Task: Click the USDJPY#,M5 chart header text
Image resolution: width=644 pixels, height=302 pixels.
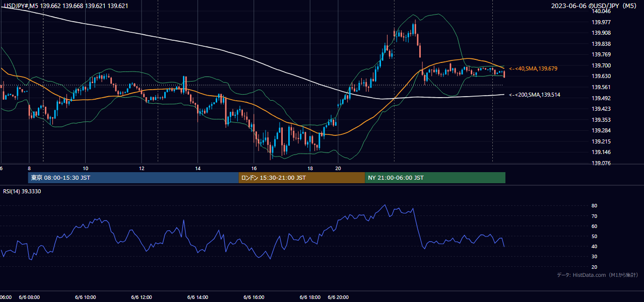Action: click(x=66, y=6)
